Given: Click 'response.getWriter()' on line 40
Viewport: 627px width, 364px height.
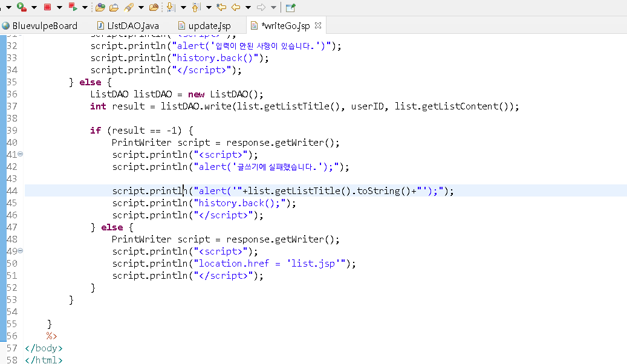Looking at the screenshot, I should point(280,143).
